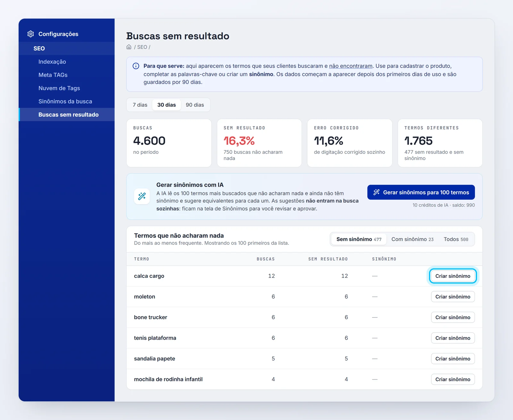Screen dimensions: 513x420
Task: Click the term calca cargo
Action: pos(149,276)
